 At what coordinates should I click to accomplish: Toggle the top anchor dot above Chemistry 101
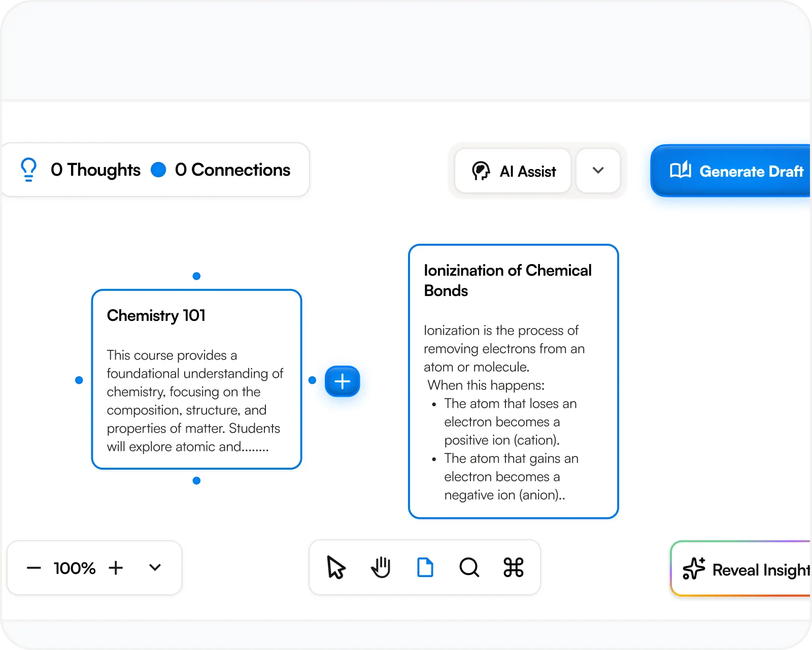(x=196, y=276)
